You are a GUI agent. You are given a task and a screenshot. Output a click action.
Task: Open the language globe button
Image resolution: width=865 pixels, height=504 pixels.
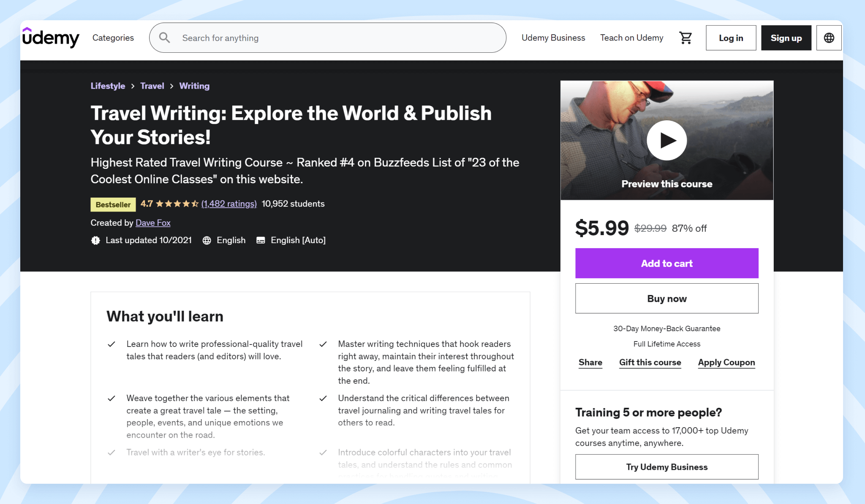pos(829,38)
